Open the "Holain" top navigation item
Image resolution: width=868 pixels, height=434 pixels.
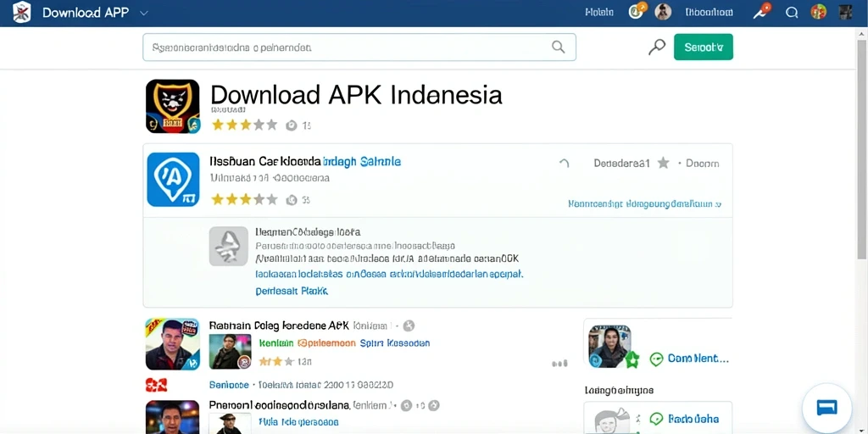click(599, 12)
